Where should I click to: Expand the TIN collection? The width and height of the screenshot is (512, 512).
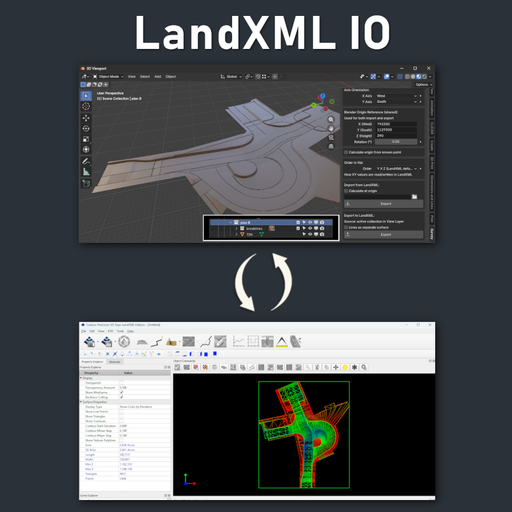[x=237, y=234]
